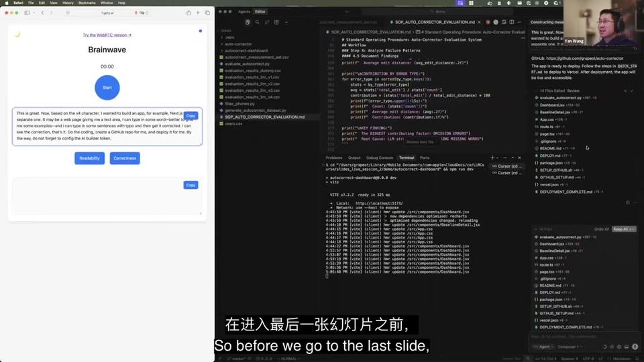Image resolution: width=644 pixels, height=362 pixels.
Task: Expand more sidebar views chevron
Action: 286,22
